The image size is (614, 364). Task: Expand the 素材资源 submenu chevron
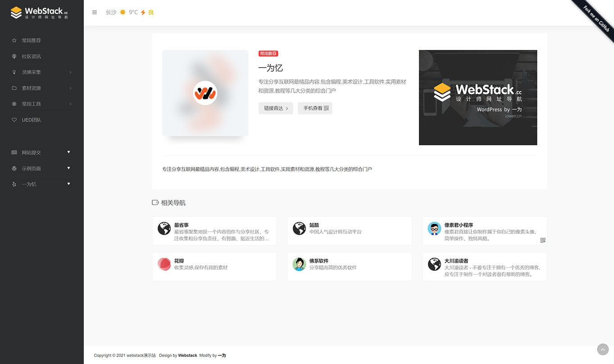pos(70,88)
